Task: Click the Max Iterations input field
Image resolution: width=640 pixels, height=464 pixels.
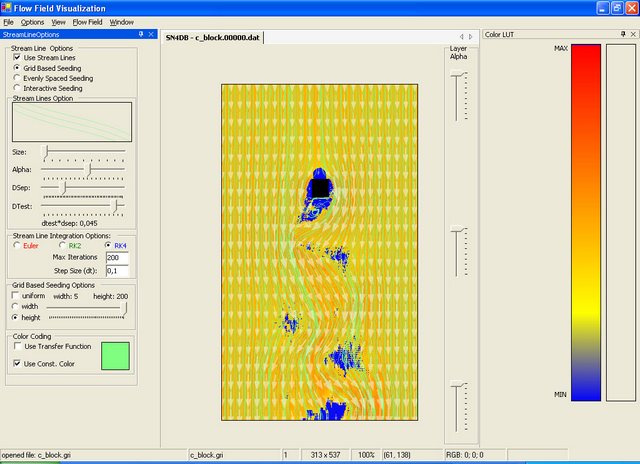Action: click(x=117, y=258)
